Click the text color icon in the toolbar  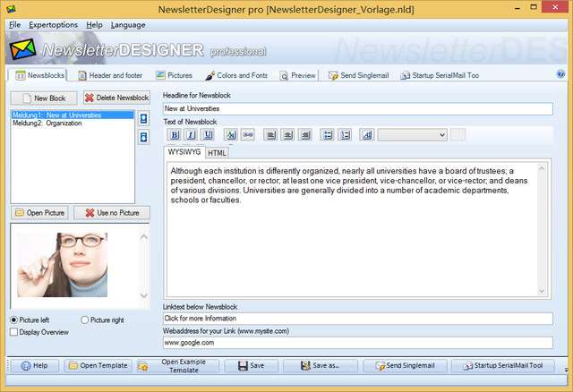231,135
